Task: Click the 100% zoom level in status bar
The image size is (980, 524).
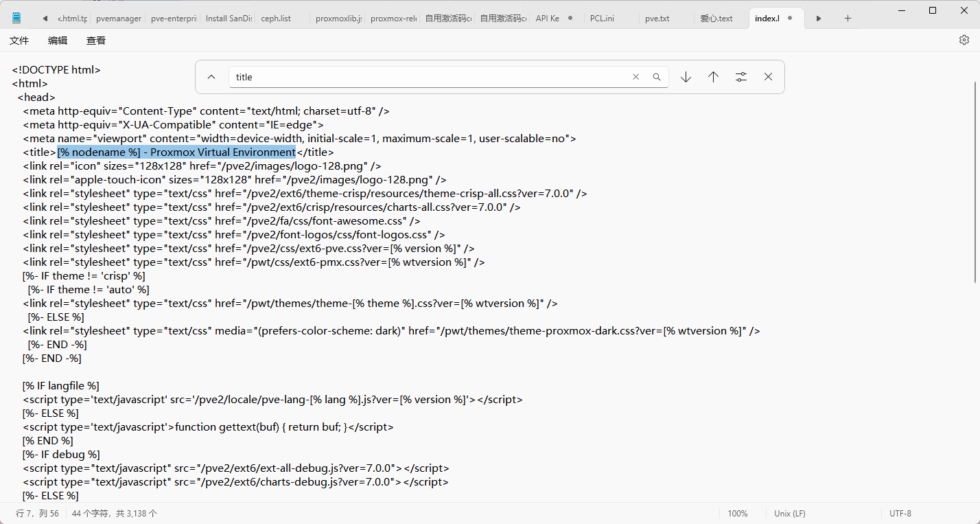Action: click(x=738, y=514)
